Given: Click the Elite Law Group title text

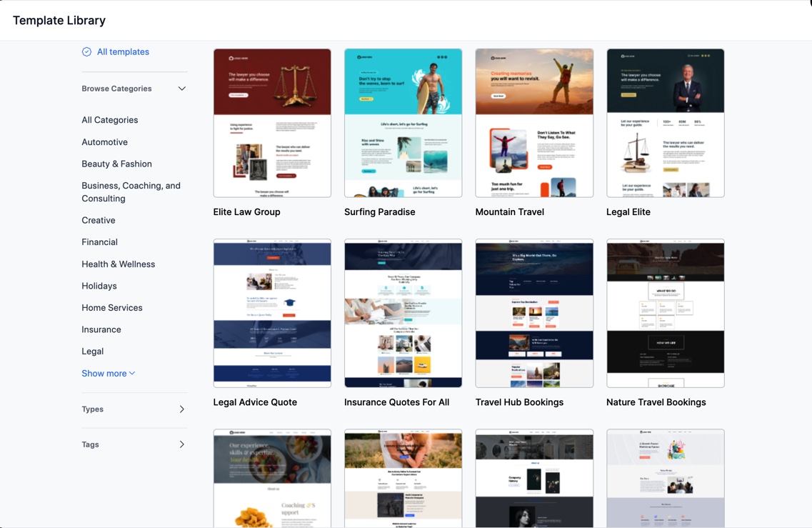Looking at the screenshot, I should tap(246, 212).
